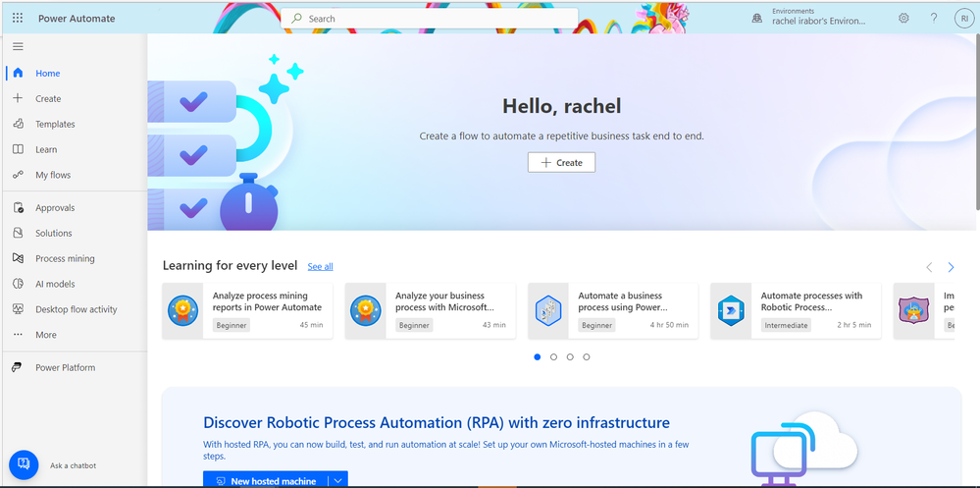Open Templates in the sidebar
Screen dimensions: 980x488
coord(55,124)
